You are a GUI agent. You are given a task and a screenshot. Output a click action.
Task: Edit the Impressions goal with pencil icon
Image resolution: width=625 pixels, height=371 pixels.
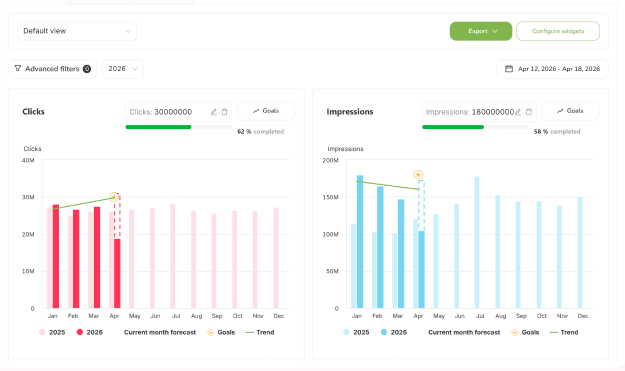coord(518,112)
